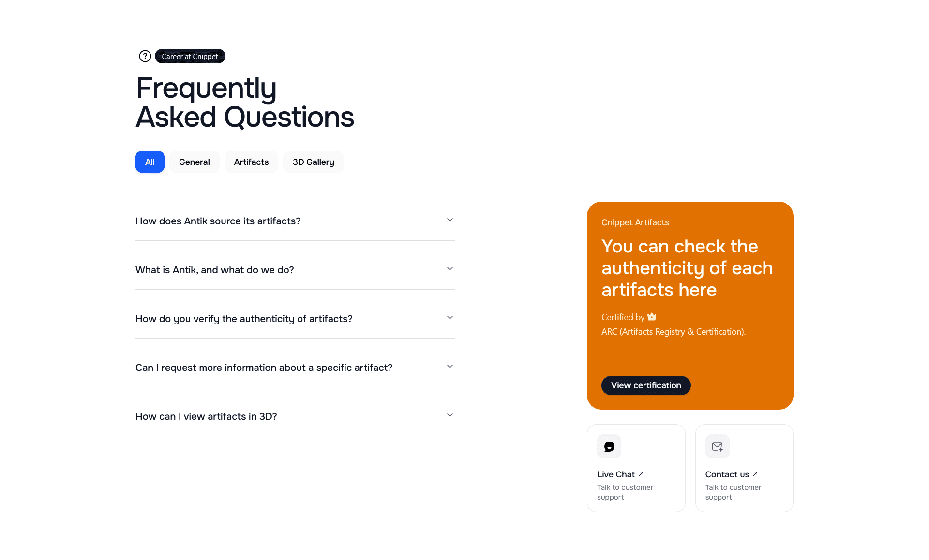Image resolution: width=929 pixels, height=560 pixels.
Task: Expand 'How can I view artifacts in 3D?' chevron
Action: (x=450, y=415)
